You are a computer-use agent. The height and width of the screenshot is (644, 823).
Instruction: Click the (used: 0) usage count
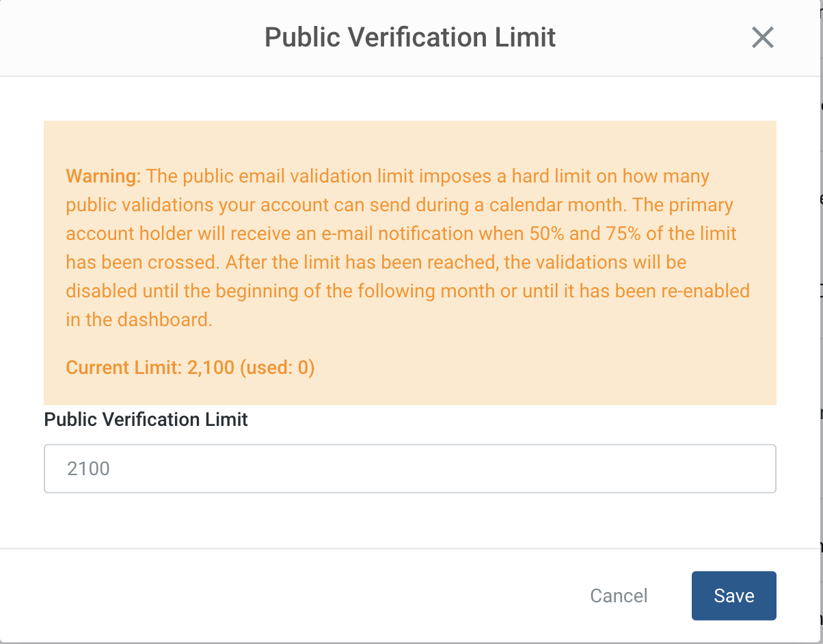coord(277,368)
